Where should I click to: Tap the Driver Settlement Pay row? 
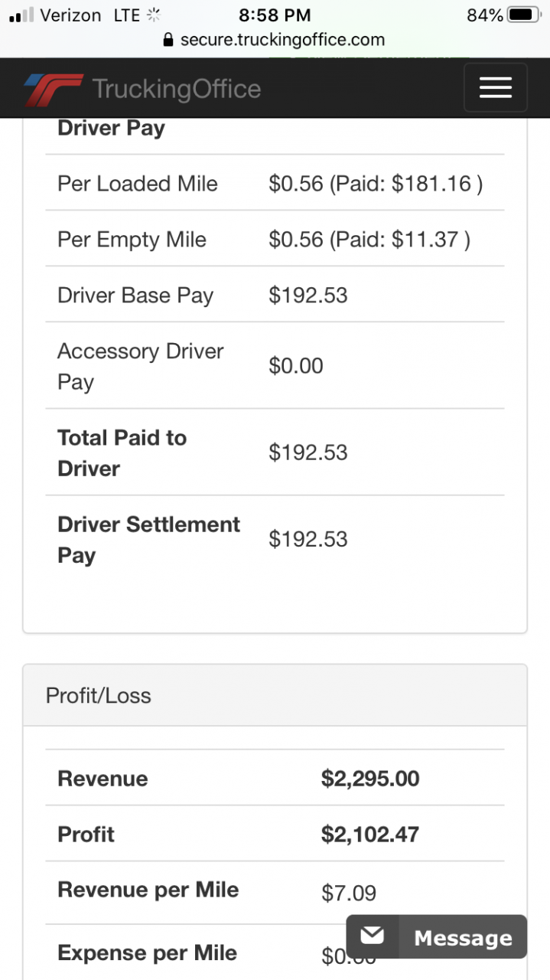[275, 539]
